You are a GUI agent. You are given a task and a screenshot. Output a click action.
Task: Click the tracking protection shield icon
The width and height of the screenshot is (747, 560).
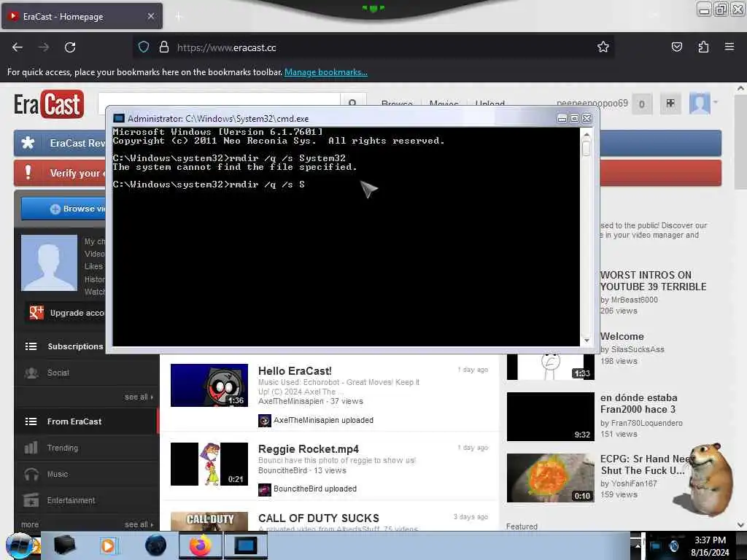point(144,47)
